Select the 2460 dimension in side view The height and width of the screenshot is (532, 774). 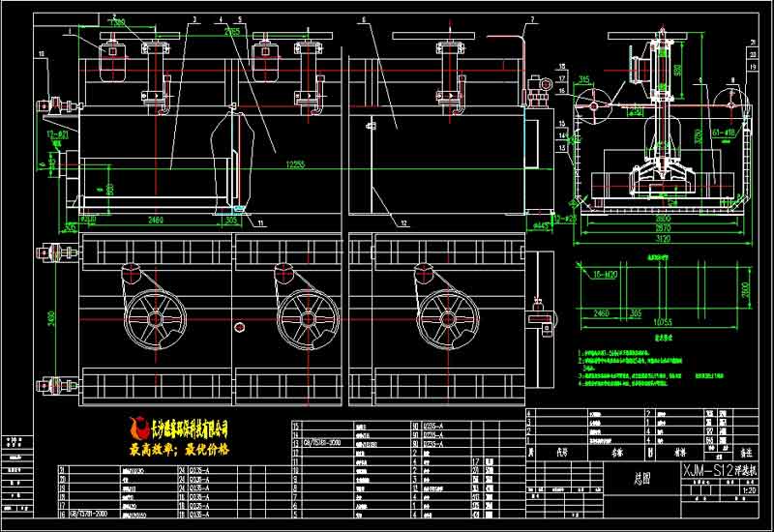point(600,313)
